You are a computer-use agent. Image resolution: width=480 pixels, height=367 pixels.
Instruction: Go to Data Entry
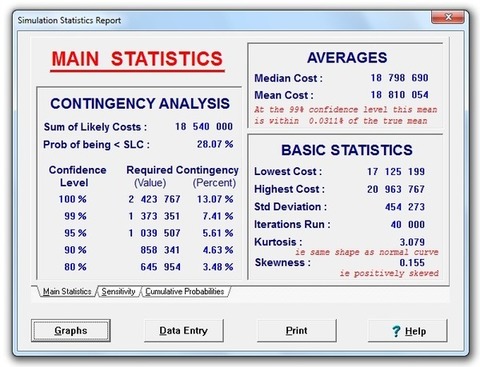pos(183,330)
